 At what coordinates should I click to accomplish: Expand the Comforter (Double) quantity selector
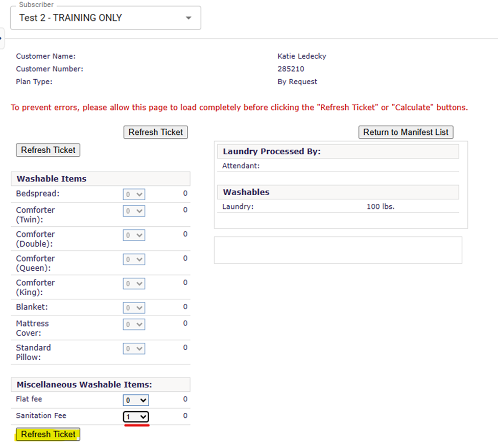click(x=134, y=235)
